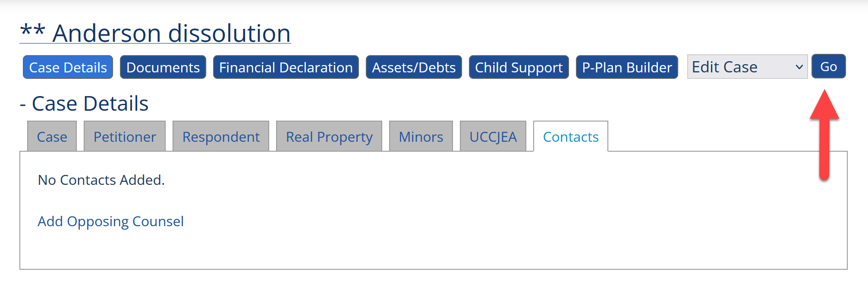Expand the Edit Case action list
Screen dimensions: 868x296
(747, 66)
